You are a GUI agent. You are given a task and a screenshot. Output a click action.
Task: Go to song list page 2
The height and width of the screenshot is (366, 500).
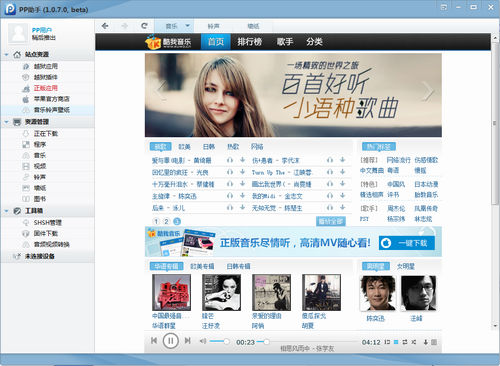pyautogui.click(x=166, y=221)
